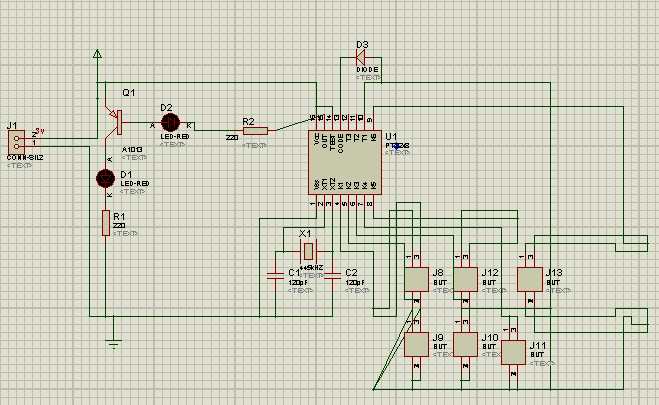Click the 3v label near J1

coord(40,131)
